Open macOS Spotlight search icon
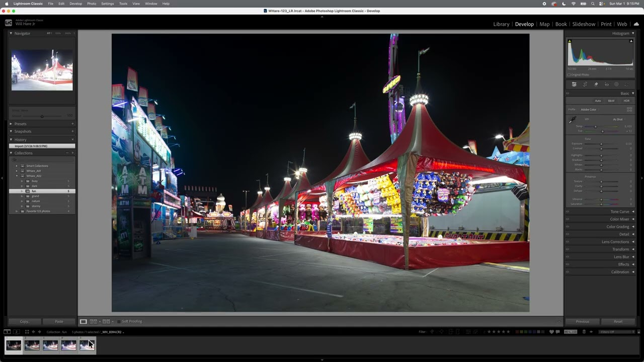 [593, 4]
